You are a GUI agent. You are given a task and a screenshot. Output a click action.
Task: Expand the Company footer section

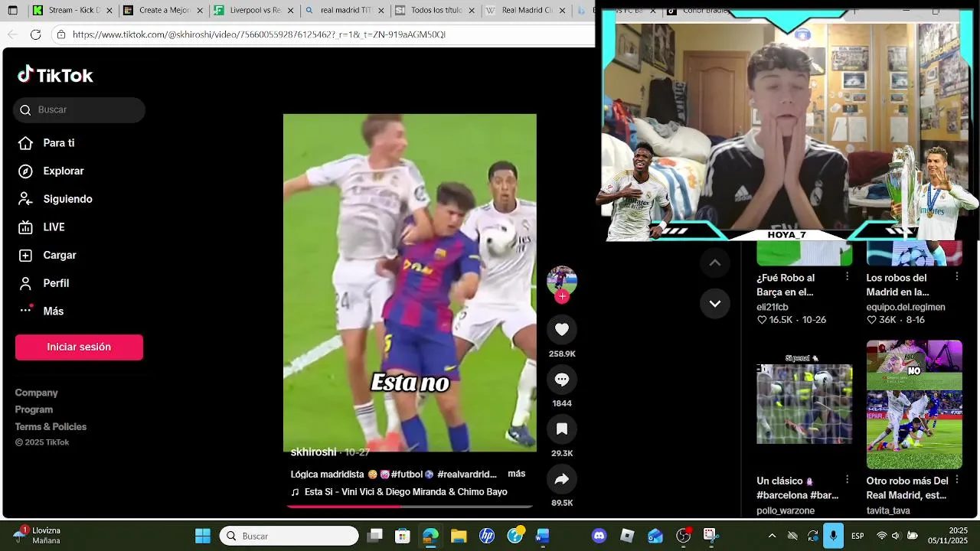[36, 393]
